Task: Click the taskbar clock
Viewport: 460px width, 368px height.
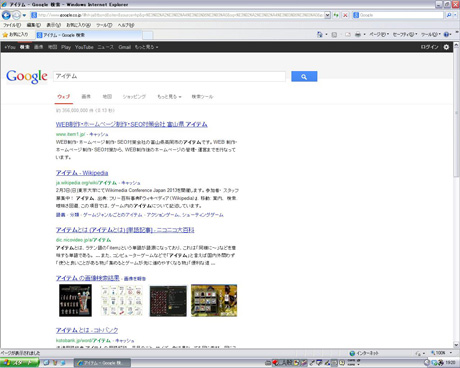Action: coord(450,363)
